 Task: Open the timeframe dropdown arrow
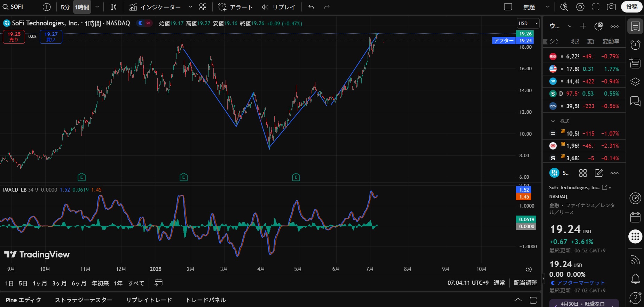point(97,7)
